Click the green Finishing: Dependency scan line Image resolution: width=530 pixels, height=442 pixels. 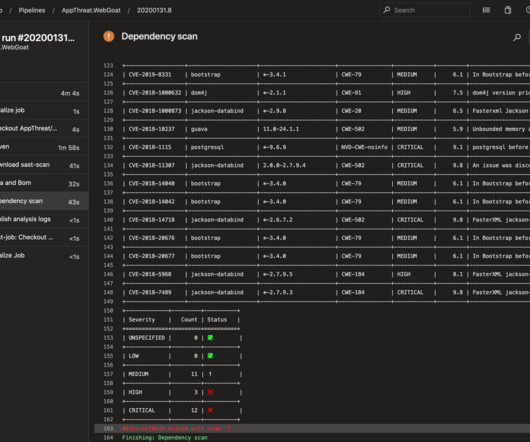click(165, 438)
